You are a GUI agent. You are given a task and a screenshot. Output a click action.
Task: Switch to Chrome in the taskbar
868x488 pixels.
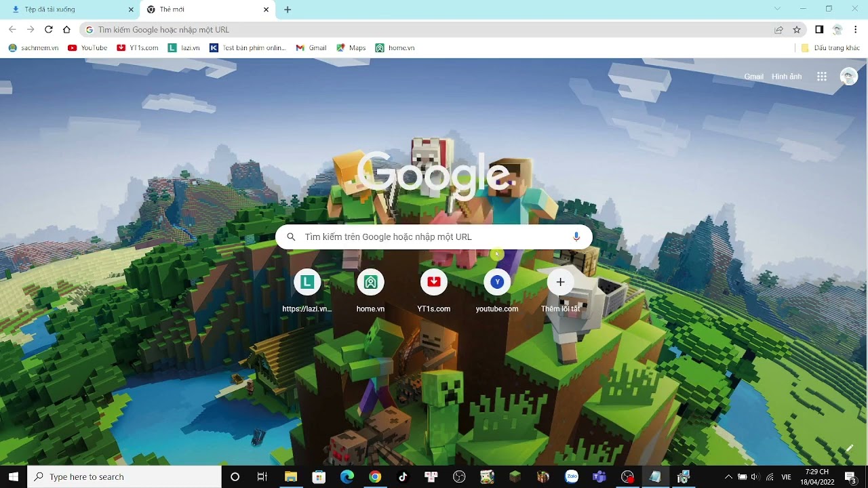pyautogui.click(x=375, y=476)
